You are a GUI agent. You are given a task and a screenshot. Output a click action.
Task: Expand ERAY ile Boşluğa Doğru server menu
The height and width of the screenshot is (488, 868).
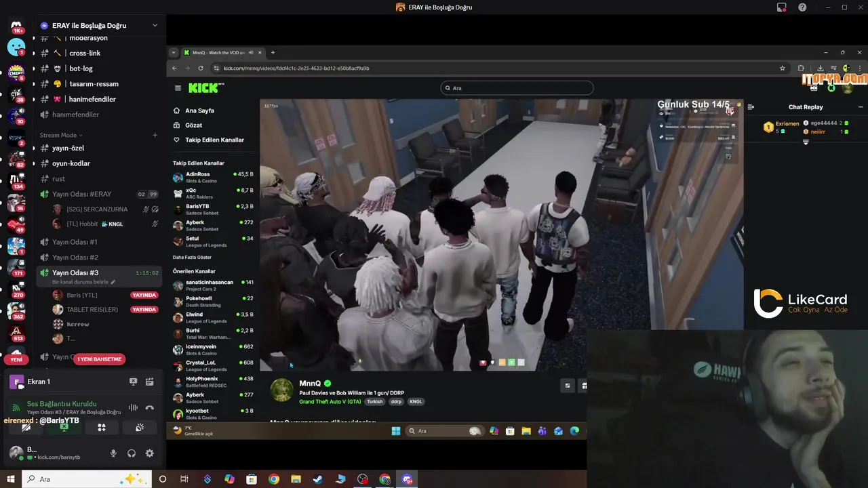point(155,25)
